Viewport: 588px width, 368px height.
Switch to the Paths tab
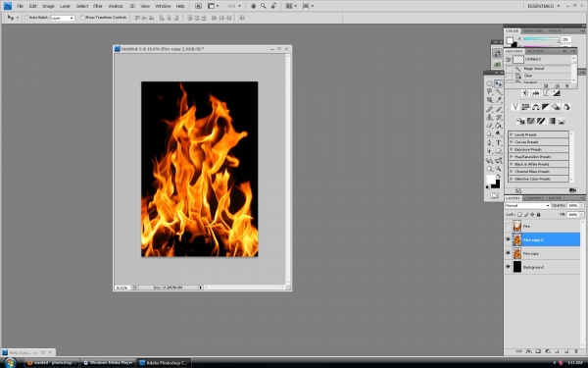pos(555,198)
